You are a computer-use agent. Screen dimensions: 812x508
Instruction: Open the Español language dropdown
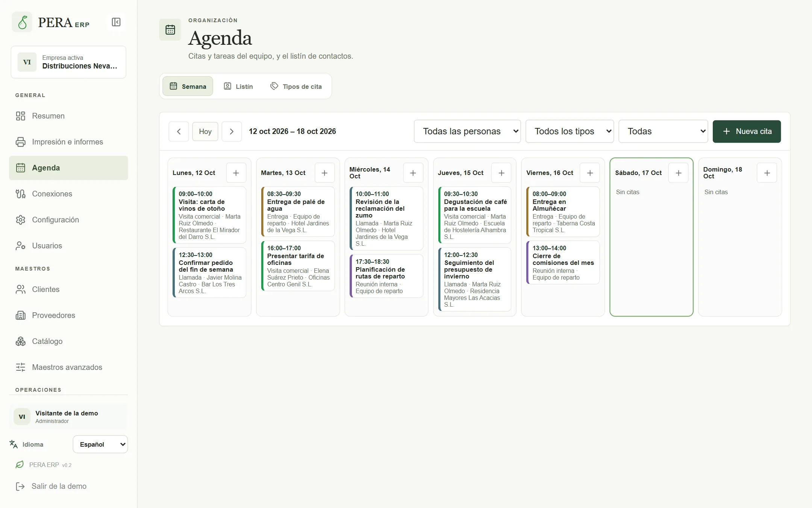[x=100, y=444]
